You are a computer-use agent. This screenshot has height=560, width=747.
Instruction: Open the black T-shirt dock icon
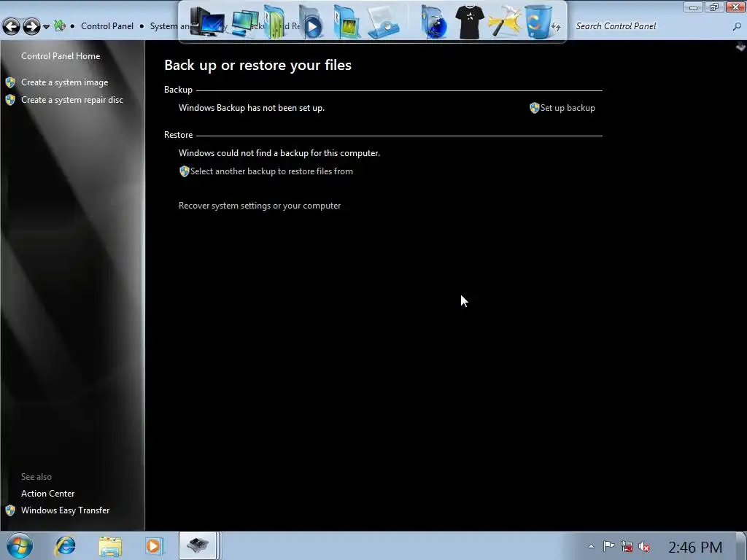pos(469,22)
